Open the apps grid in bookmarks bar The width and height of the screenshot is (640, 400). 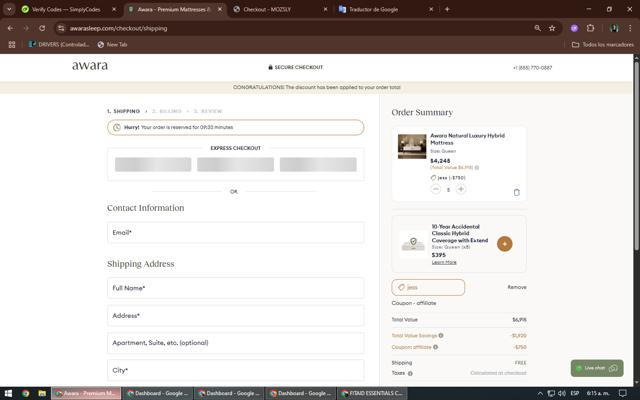tap(12, 44)
